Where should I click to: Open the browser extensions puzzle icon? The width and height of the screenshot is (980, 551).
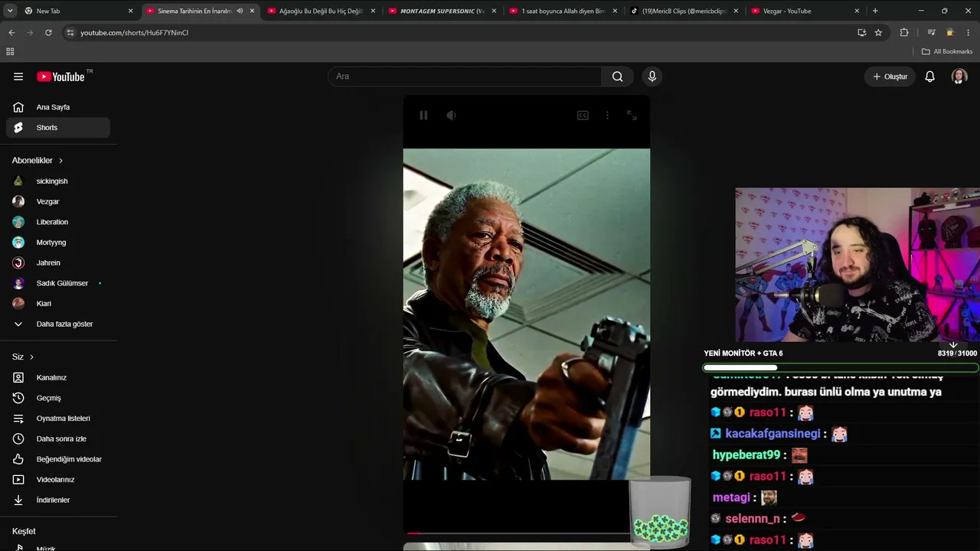904,33
